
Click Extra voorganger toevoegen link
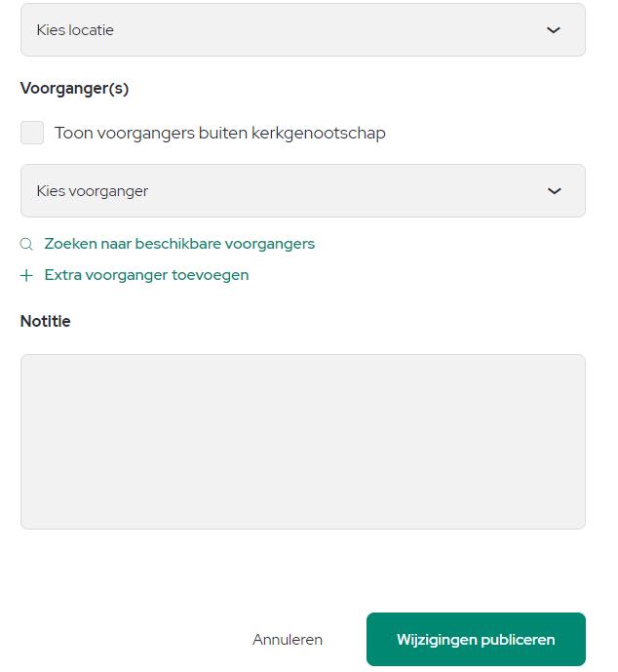click(146, 275)
